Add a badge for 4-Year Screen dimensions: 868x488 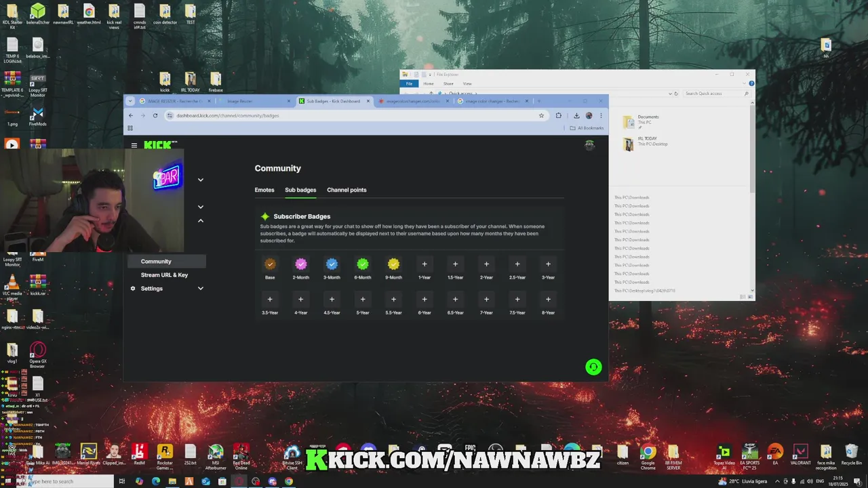[x=301, y=299]
